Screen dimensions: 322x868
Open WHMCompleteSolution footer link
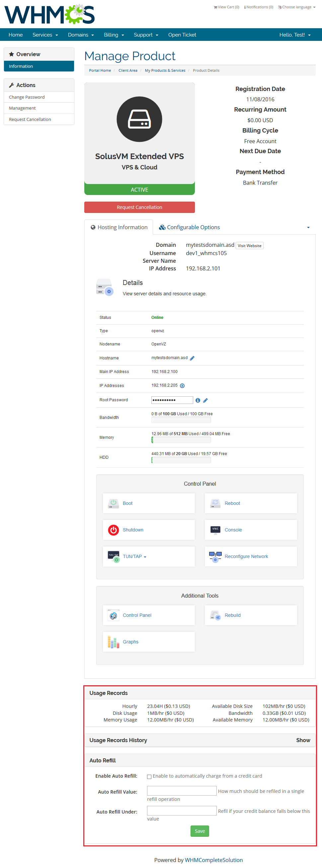pos(213,860)
